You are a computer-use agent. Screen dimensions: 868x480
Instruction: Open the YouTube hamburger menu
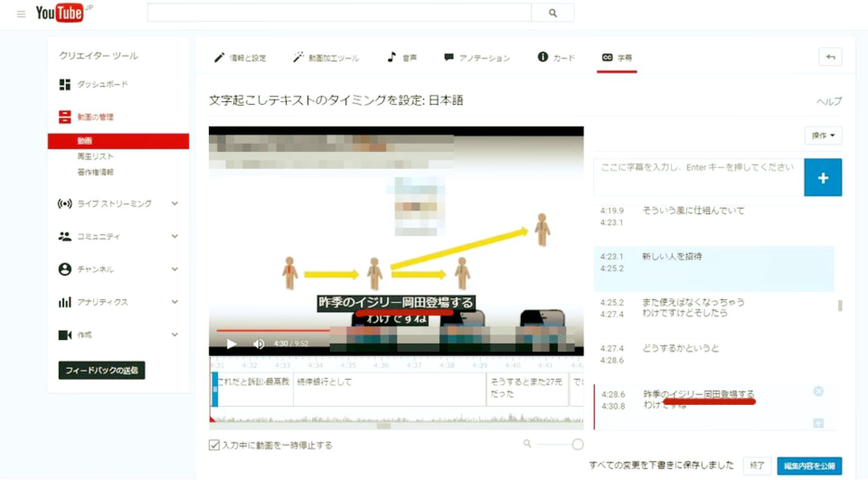21,14
